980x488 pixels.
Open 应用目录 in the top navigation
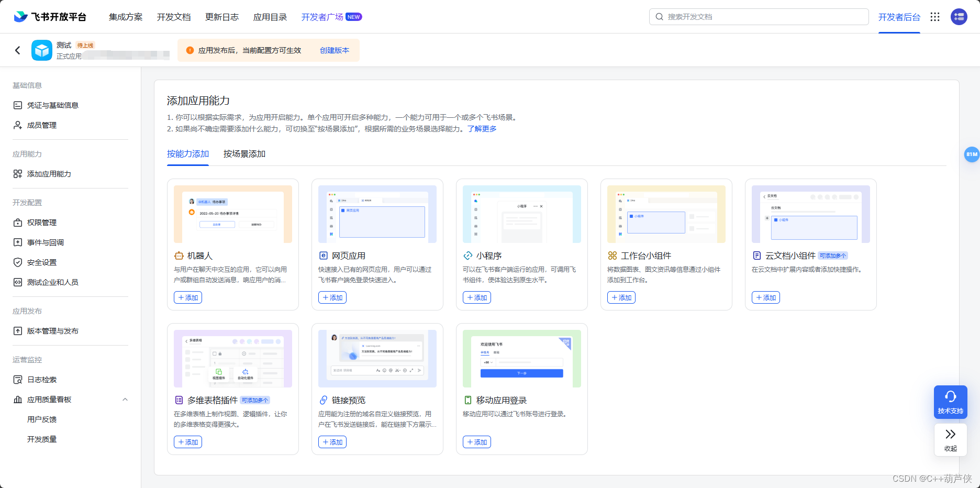click(270, 17)
